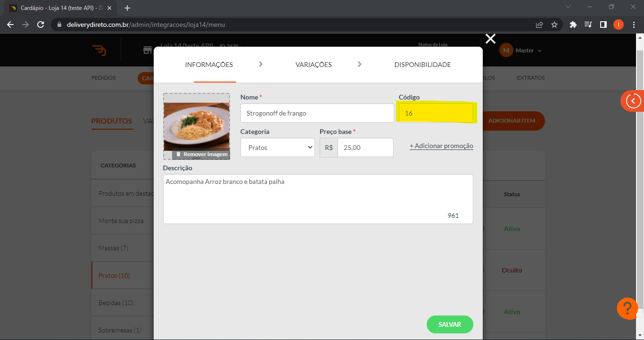The image size is (644, 340).
Task: Click the Código field containing 16
Action: 436,113
